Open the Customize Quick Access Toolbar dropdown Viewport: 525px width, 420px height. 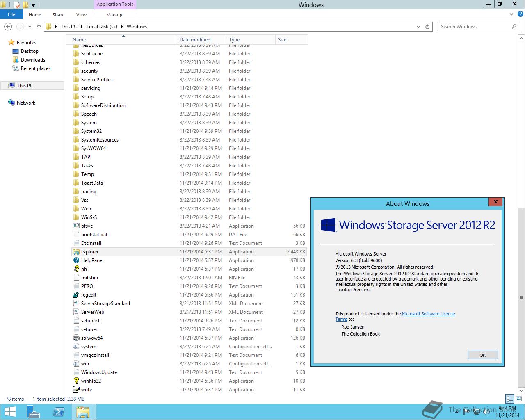click(33, 5)
